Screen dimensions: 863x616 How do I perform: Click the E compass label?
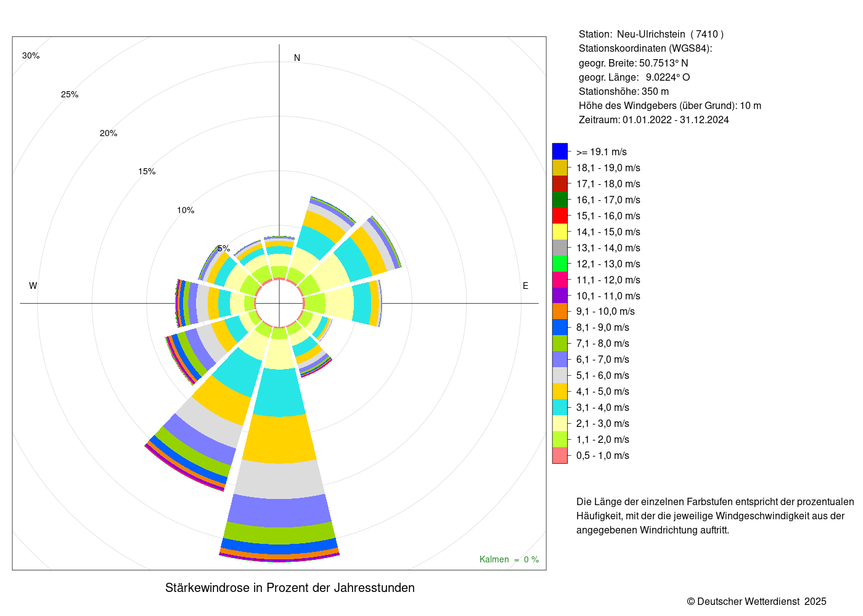pos(526,286)
